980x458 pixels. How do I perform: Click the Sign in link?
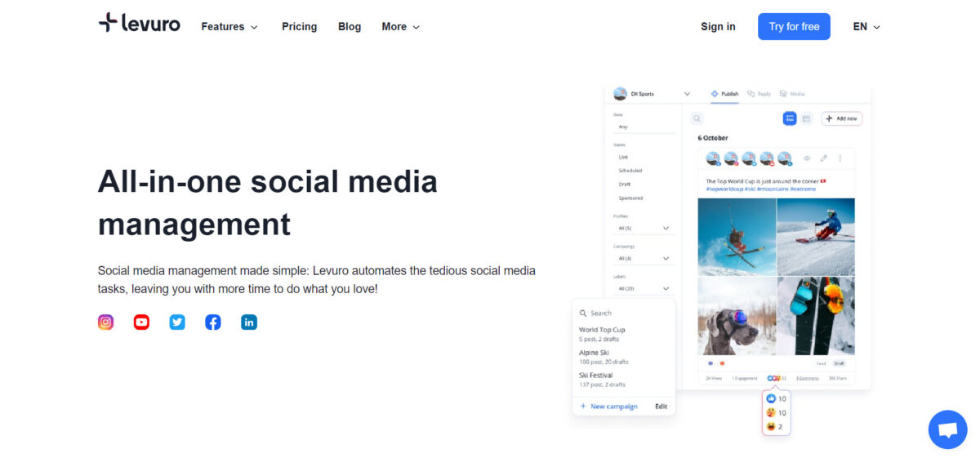pos(718,26)
